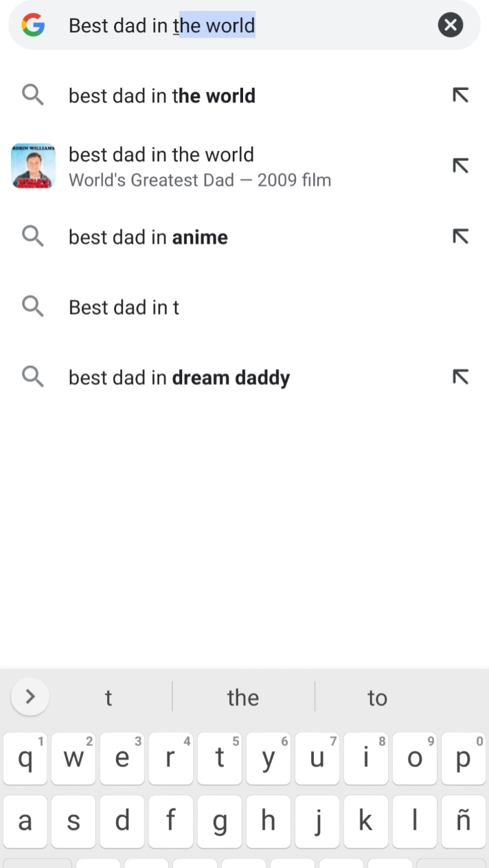Fill query arrow for World's Greatest Dad film
The height and width of the screenshot is (868, 489).
pyautogui.click(x=460, y=166)
